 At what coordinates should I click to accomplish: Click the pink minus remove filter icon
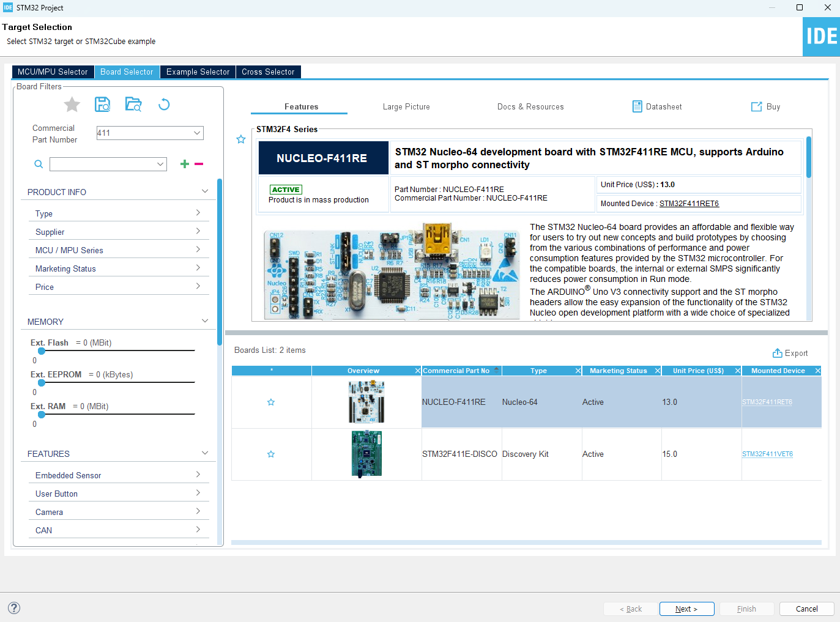[x=199, y=164]
